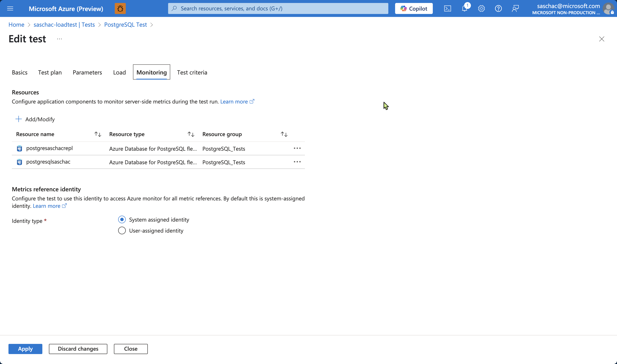Close the Edit test pane with X

[602, 39]
